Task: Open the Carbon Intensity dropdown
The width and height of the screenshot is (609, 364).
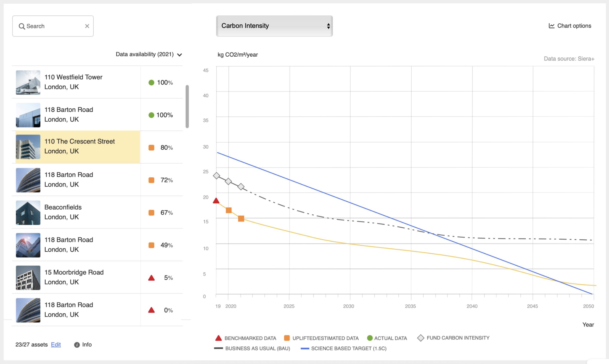Action: [x=274, y=26]
